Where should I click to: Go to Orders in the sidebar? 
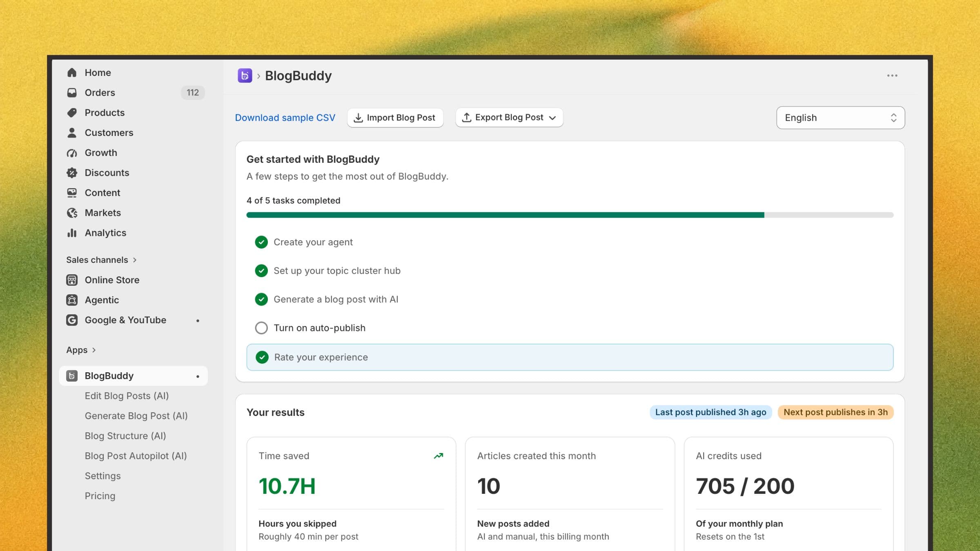tap(100, 93)
